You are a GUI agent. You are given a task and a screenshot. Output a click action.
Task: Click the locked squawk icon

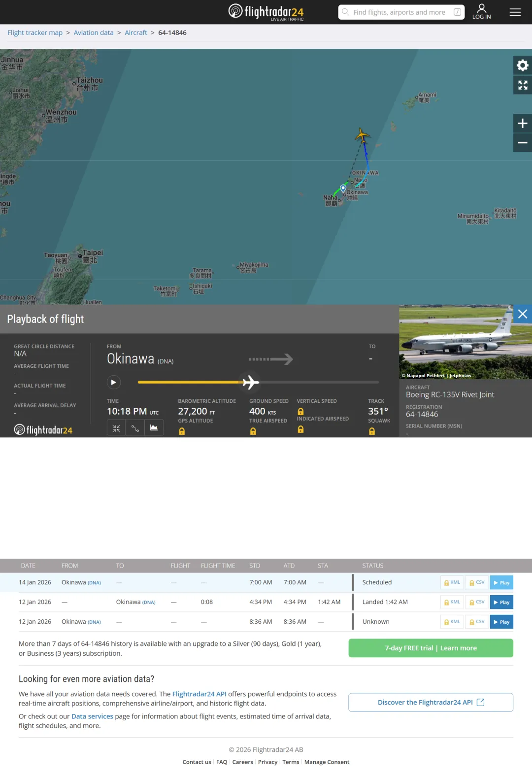pos(372,431)
